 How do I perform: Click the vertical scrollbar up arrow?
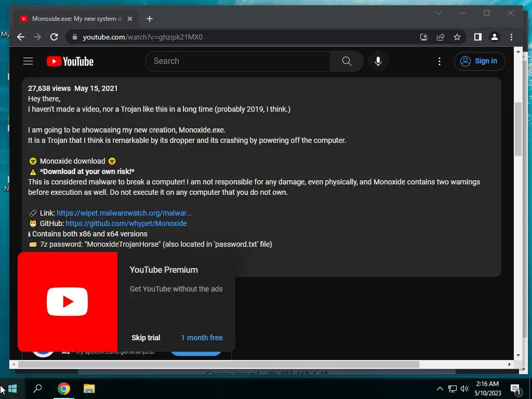(x=518, y=51)
